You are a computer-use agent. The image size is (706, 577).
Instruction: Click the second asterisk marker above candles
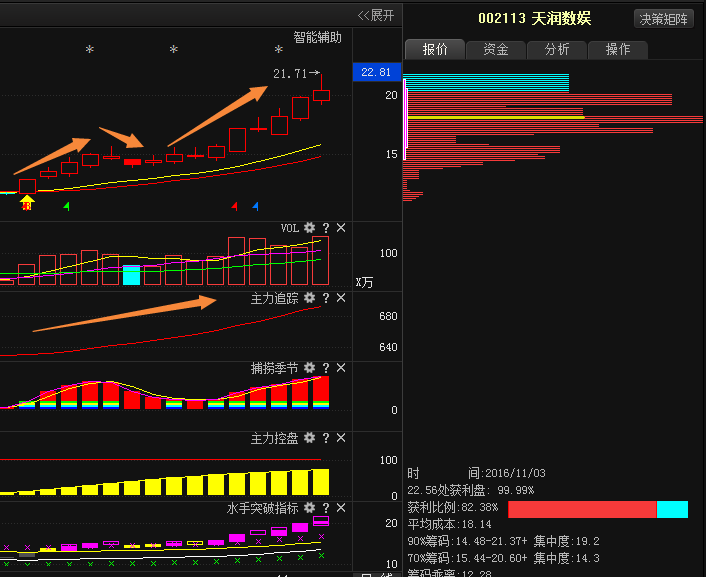coord(174,49)
